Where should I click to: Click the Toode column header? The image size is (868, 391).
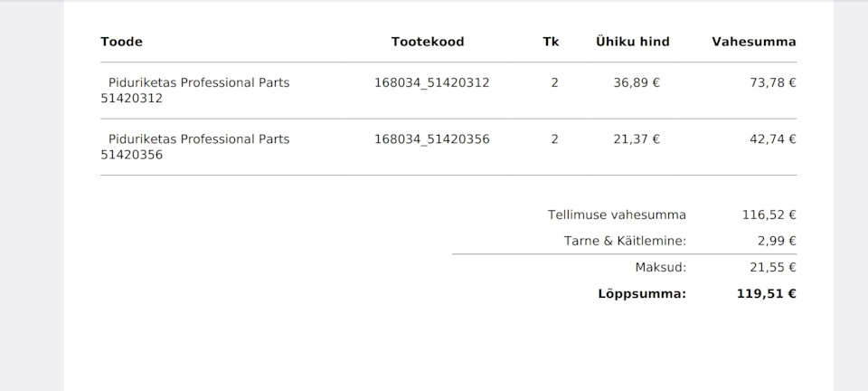pos(121,42)
